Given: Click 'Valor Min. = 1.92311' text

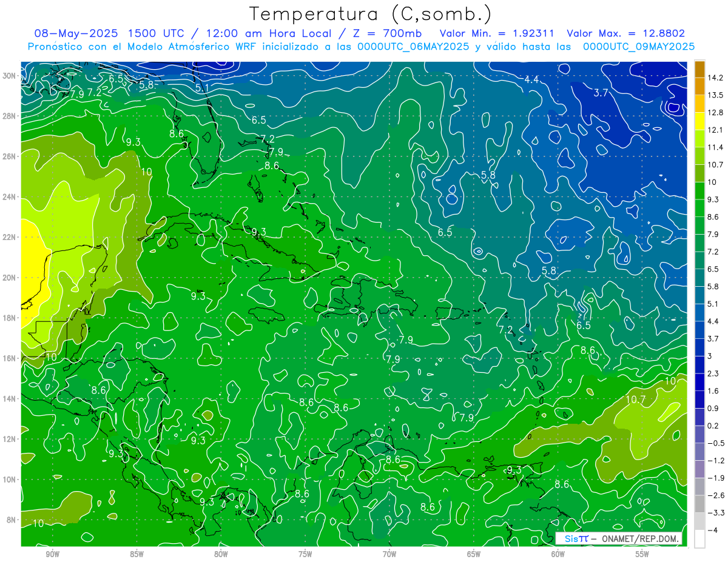Looking at the screenshot, I should [x=497, y=33].
